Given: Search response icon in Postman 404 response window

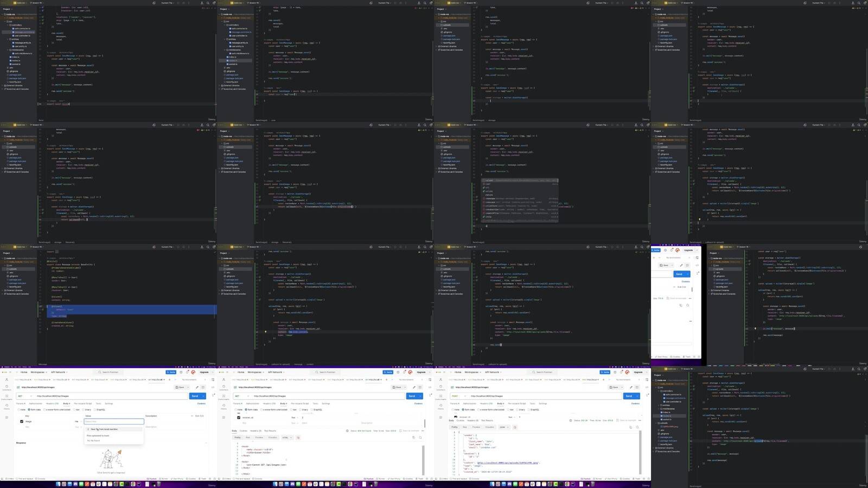Looking at the screenshot, I should click(420, 438).
